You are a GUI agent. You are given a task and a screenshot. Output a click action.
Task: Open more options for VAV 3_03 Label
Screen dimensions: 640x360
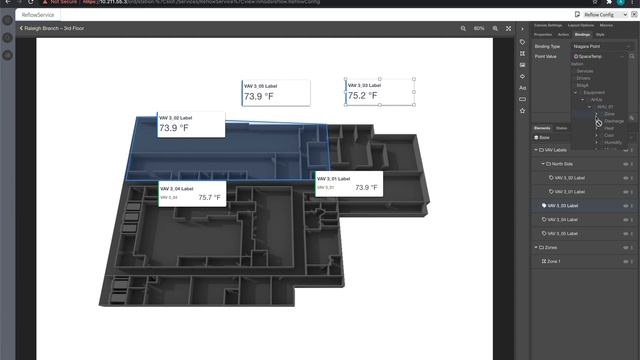point(632,206)
